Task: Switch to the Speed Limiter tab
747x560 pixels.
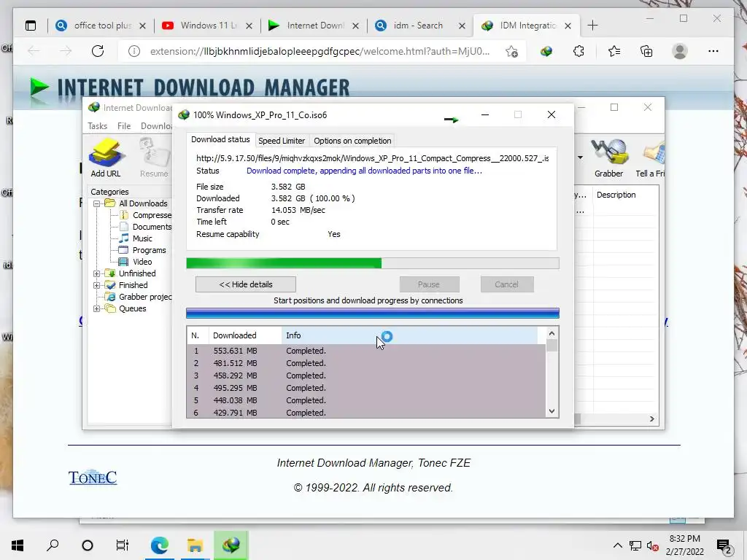Action: [x=281, y=141]
